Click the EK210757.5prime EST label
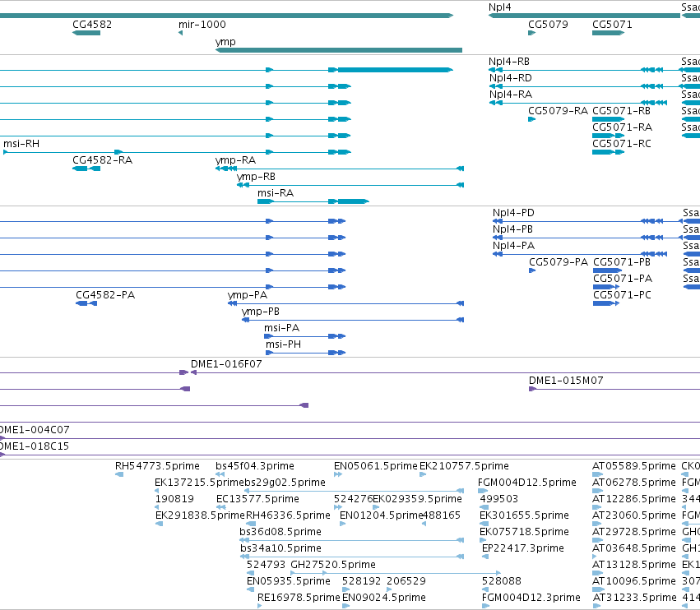 coord(464,466)
